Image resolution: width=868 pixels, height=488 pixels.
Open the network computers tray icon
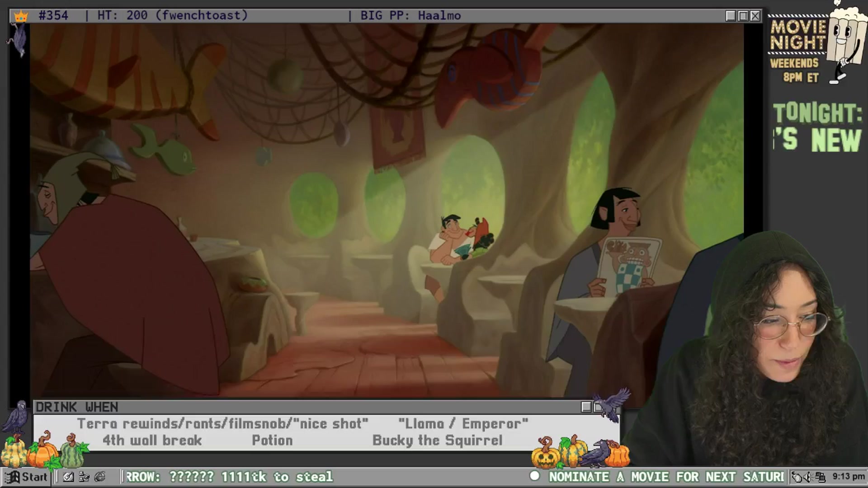click(x=820, y=477)
